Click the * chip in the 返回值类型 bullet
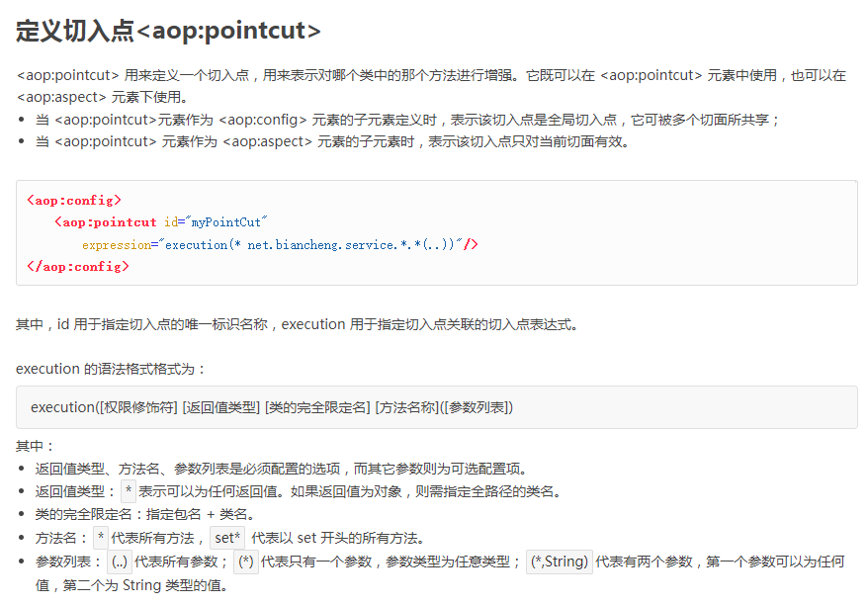 click(129, 491)
